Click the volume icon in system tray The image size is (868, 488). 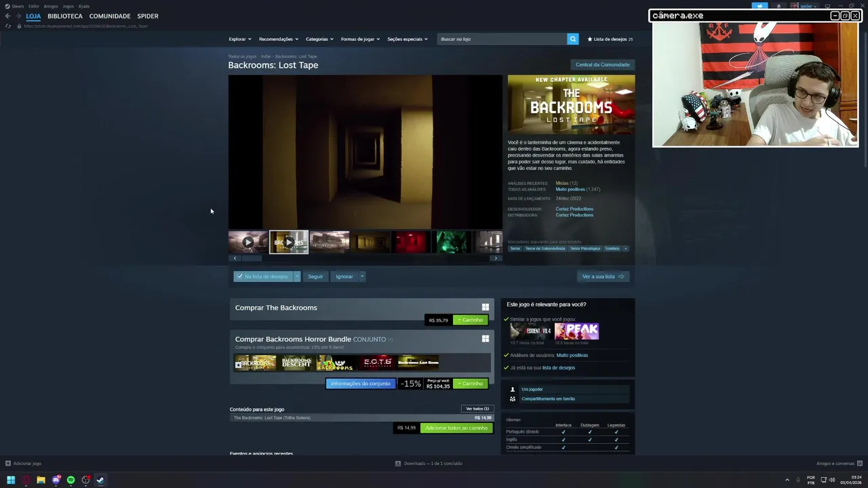click(832, 480)
